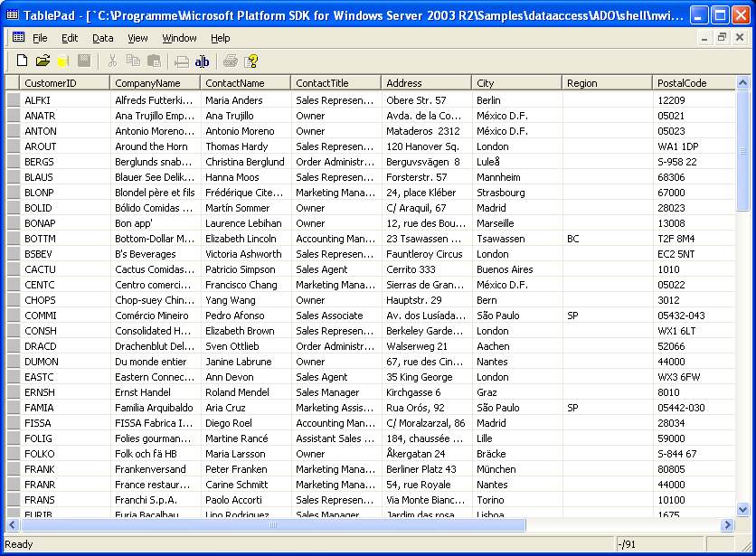Click the CustomerID column header
The image size is (756, 556).
pyautogui.click(x=64, y=83)
